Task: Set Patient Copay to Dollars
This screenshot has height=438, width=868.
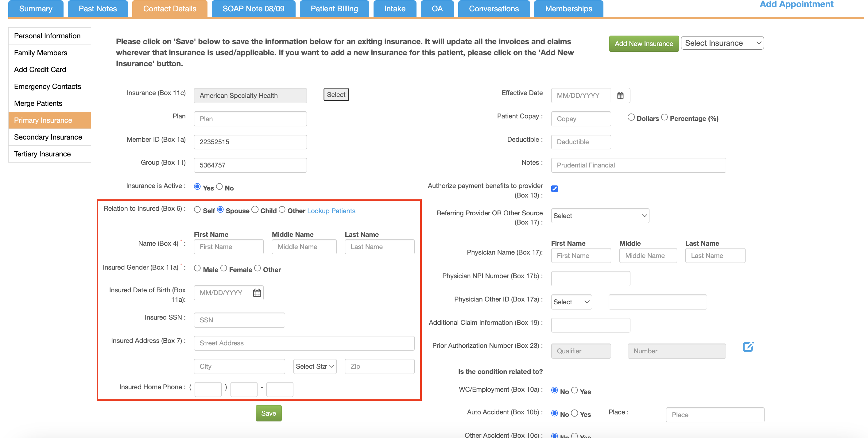Action: [x=631, y=117]
